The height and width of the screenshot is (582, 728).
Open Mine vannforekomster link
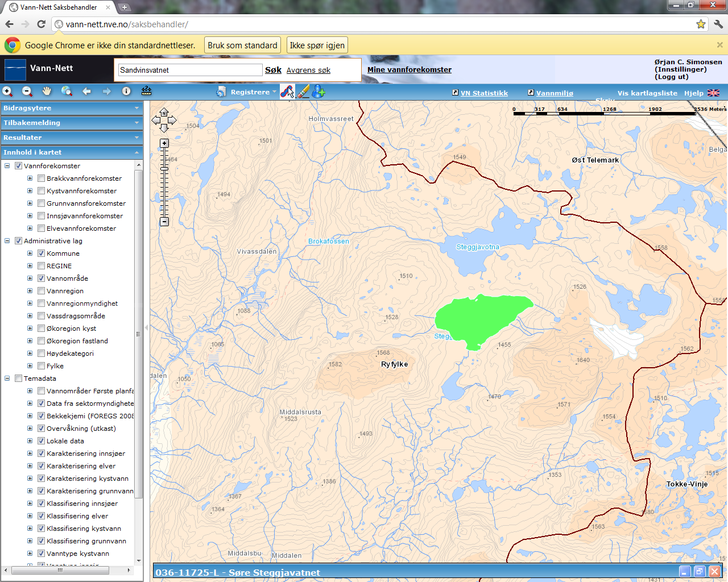pos(409,70)
